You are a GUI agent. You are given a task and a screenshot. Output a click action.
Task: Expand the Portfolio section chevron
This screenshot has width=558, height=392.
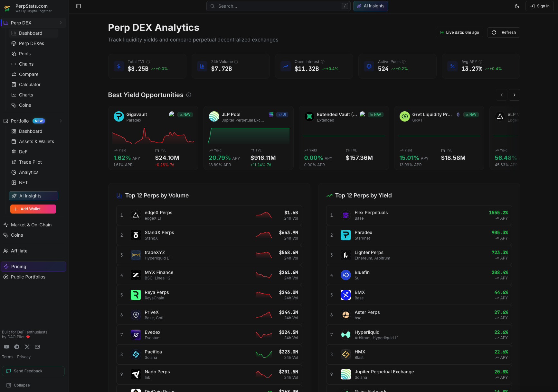tap(61, 121)
